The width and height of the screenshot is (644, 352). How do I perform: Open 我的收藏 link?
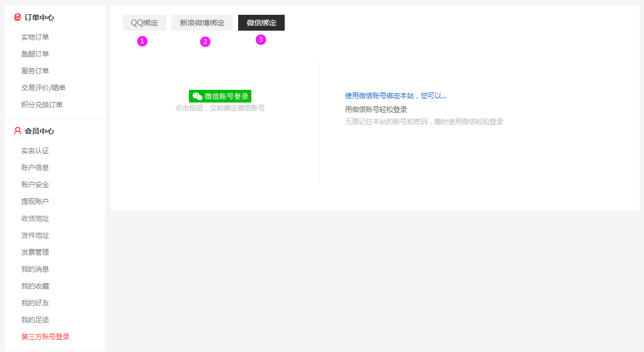coord(35,286)
